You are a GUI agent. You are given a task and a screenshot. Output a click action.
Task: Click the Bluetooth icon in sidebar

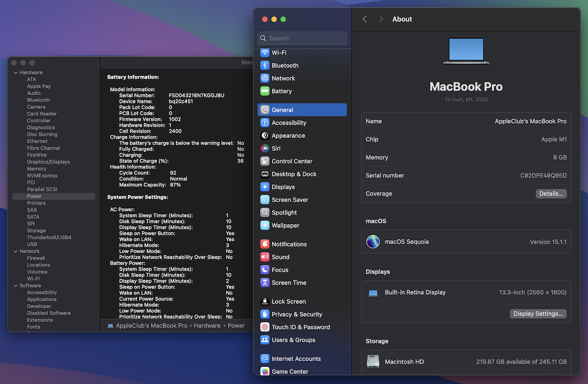(265, 66)
